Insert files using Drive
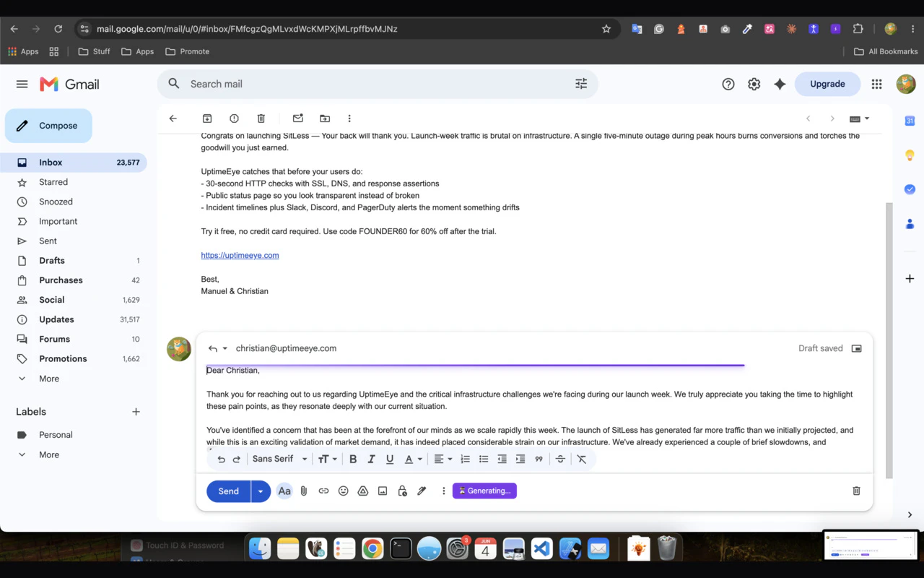The width and height of the screenshot is (924, 578). coord(363,491)
